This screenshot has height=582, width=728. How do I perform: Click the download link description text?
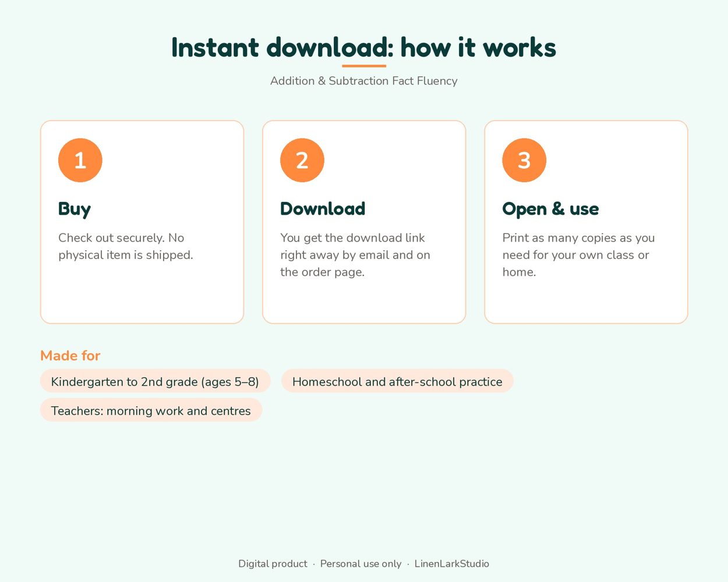[x=355, y=255]
